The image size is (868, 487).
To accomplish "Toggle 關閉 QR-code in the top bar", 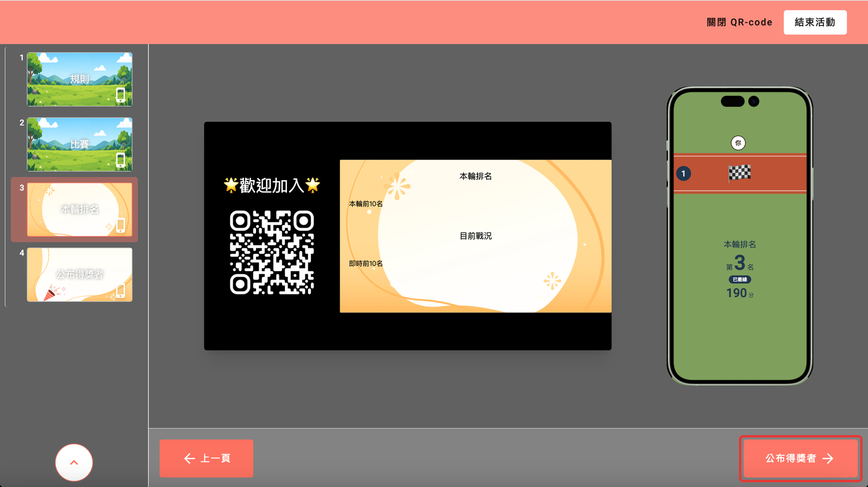I will click(x=739, y=22).
